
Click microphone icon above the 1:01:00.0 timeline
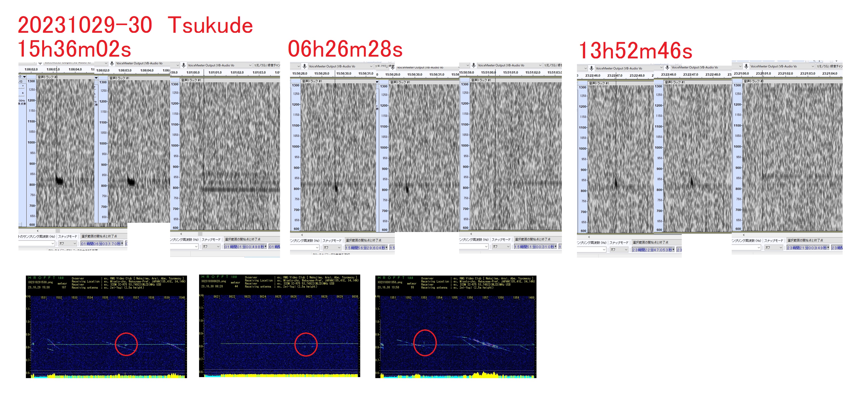tap(184, 65)
